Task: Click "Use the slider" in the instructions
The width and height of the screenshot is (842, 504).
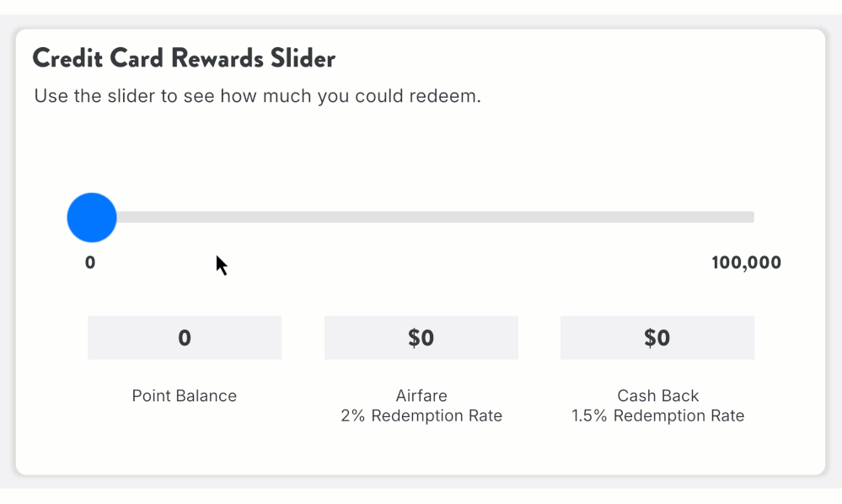Action: tap(95, 96)
